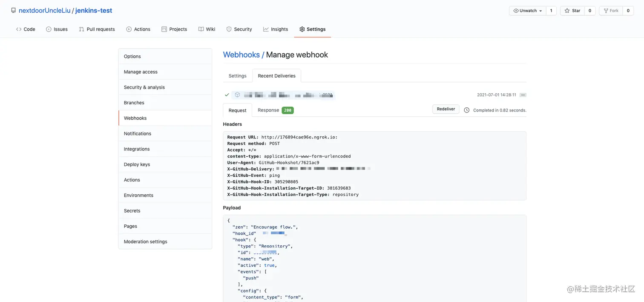Viewport: 644px width, 302px height.
Task: Click the jenkins-test repository link
Action: (x=94, y=11)
